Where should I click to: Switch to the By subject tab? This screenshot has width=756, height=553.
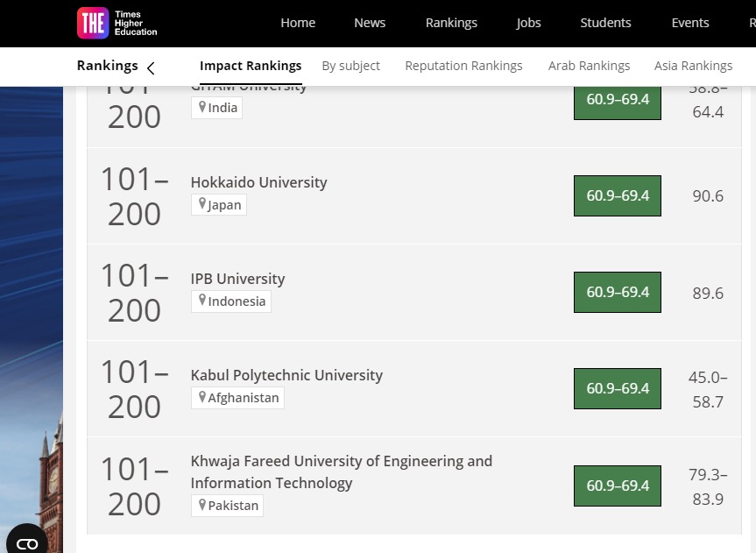tap(350, 66)
